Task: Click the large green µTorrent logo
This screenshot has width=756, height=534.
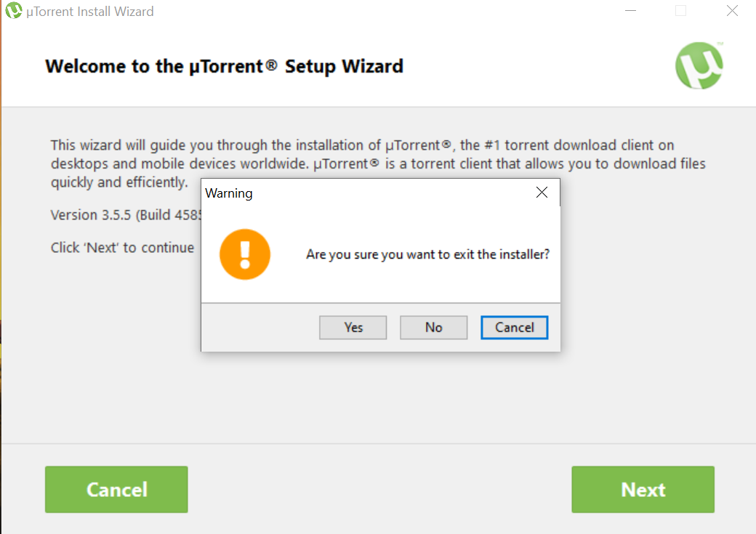Action: [x=699, y=65]
